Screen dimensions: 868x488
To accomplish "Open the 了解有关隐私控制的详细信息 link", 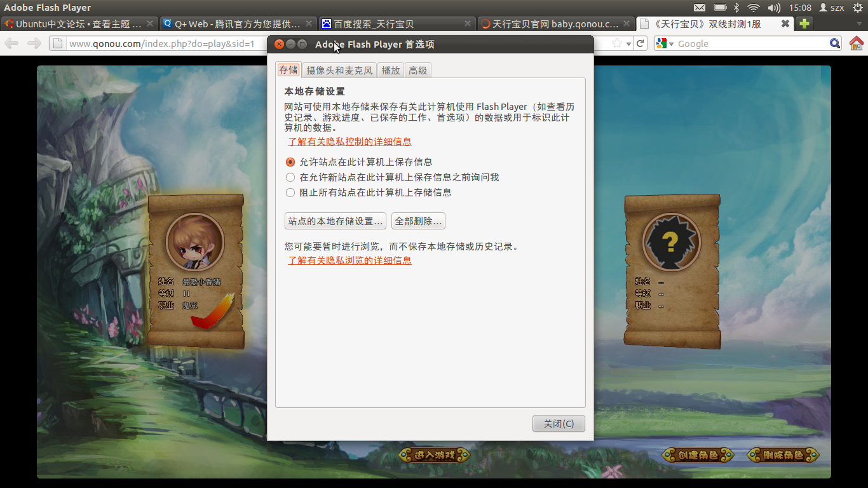I will point(349,142).
